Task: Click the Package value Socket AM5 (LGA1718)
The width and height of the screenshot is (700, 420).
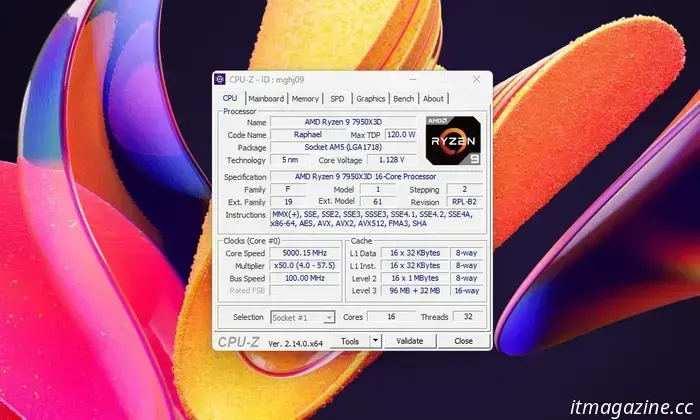Action: click(343, 147)
